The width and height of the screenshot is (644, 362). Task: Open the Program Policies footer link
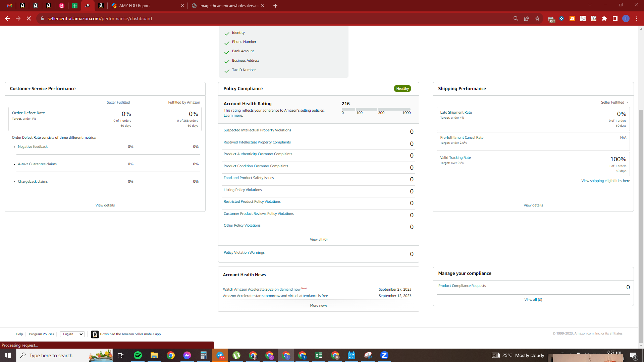[x=41, y=334]
